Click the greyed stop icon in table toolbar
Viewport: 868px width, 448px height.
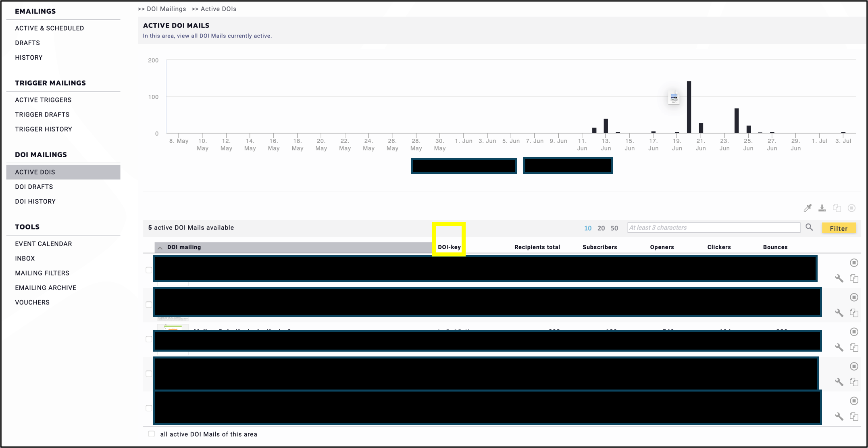point(851,208)
